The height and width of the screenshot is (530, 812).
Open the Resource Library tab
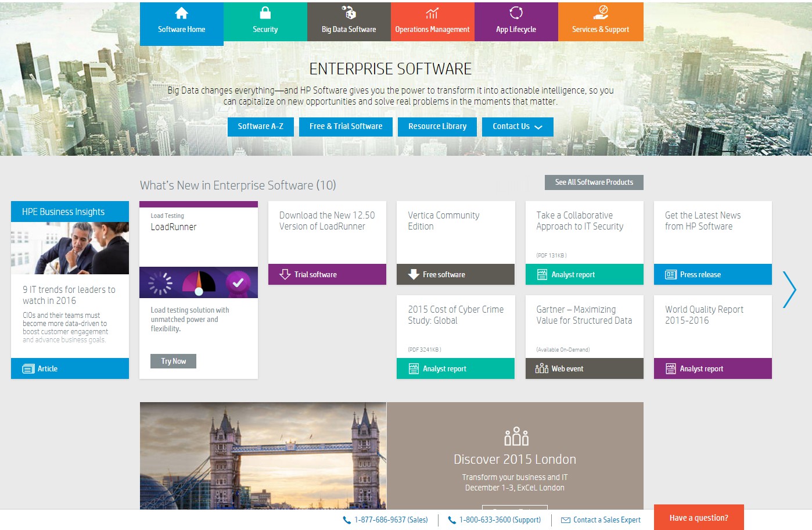(437, 127)
